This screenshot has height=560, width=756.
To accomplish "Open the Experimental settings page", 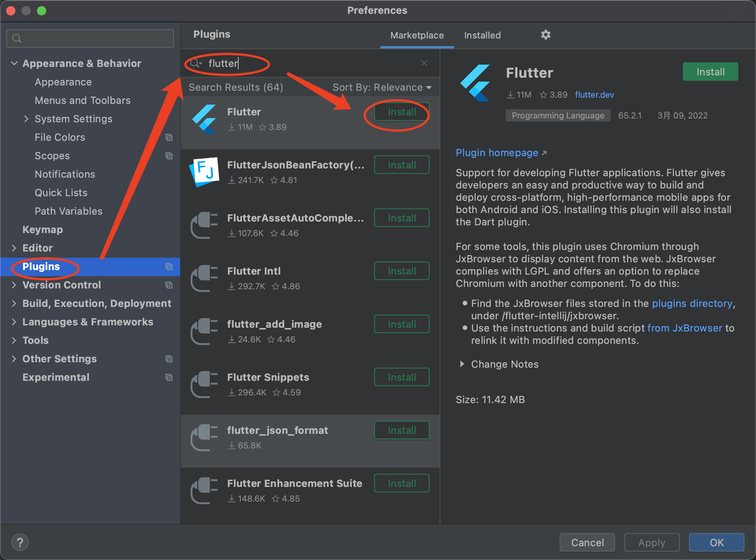I will coord(56,377).
